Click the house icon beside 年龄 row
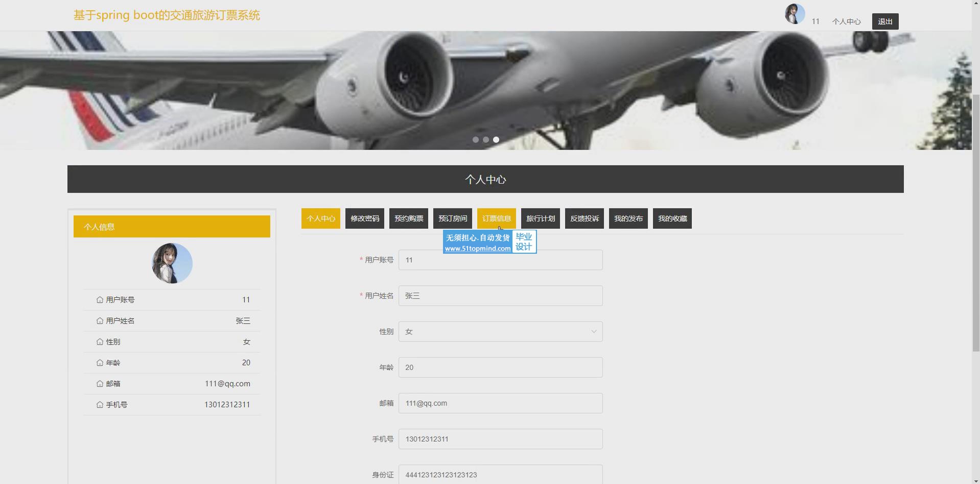The height and width of the screenshot is (484, 980). coord(100,362)
